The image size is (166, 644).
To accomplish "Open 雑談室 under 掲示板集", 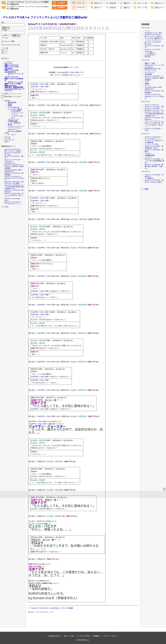I will 10,104.
